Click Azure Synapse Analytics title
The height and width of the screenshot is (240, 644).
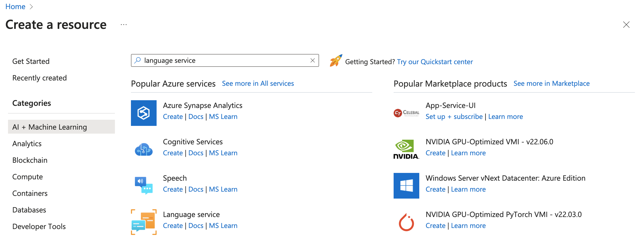203,105
